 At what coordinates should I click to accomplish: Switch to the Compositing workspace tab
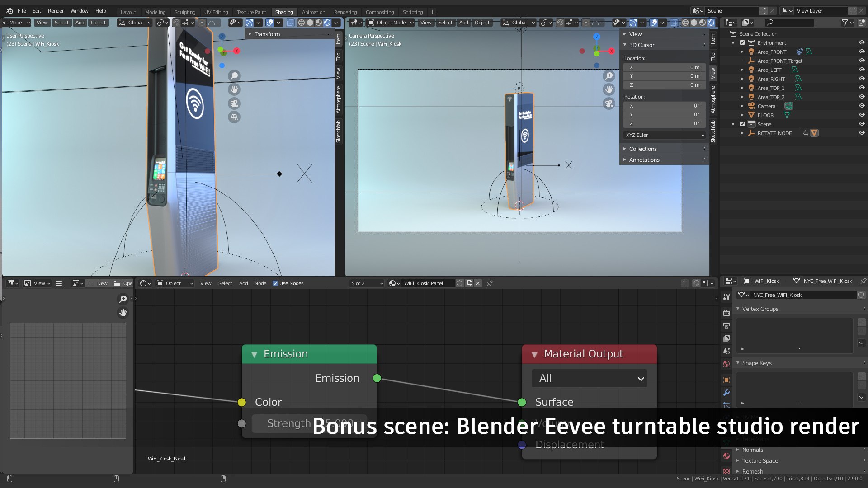[380, 12]
